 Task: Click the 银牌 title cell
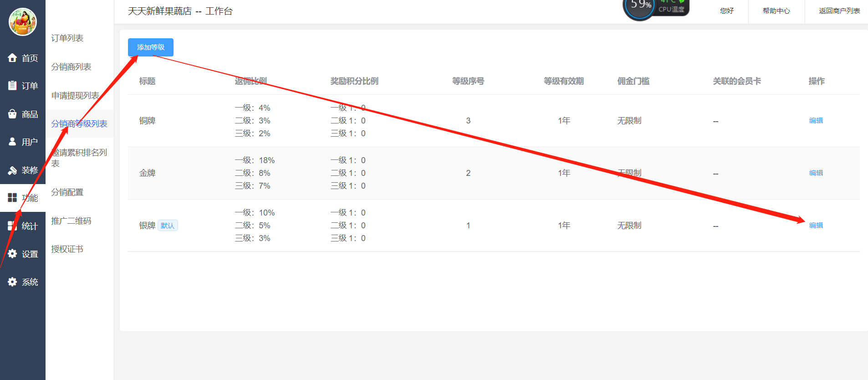pyautogui.click(x=147, y=226)
